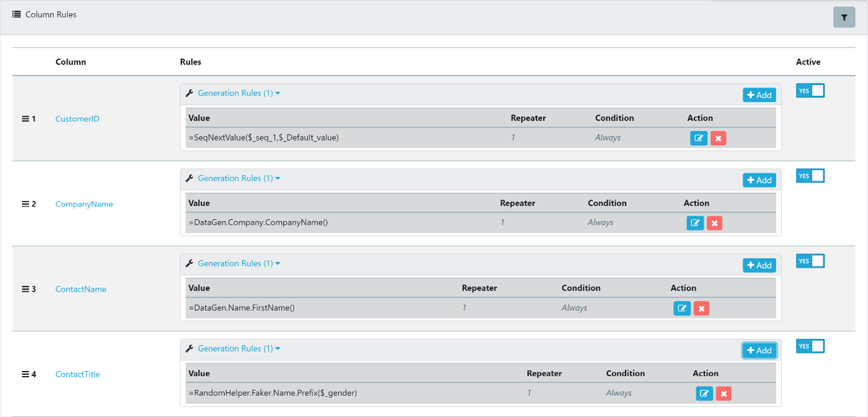The image size is (868, 417).
Task: Collapse Generation Rules (1) for CustomerID
Action: [239, 93]
